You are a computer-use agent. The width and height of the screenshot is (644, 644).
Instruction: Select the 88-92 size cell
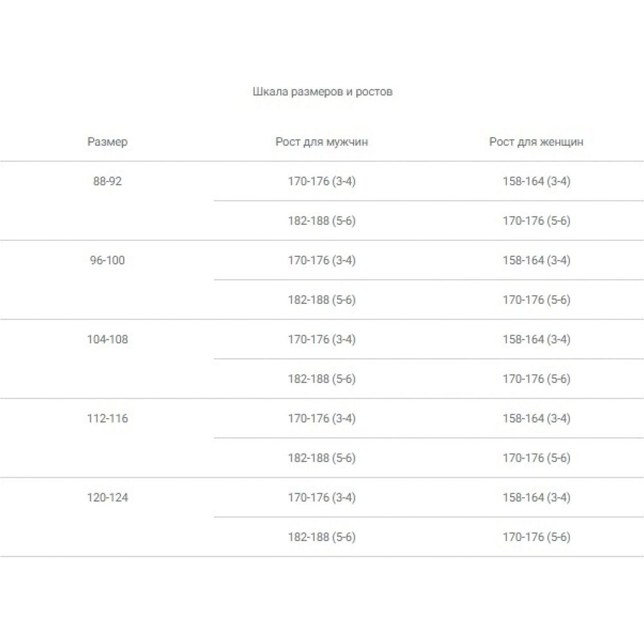pos(107,182)
